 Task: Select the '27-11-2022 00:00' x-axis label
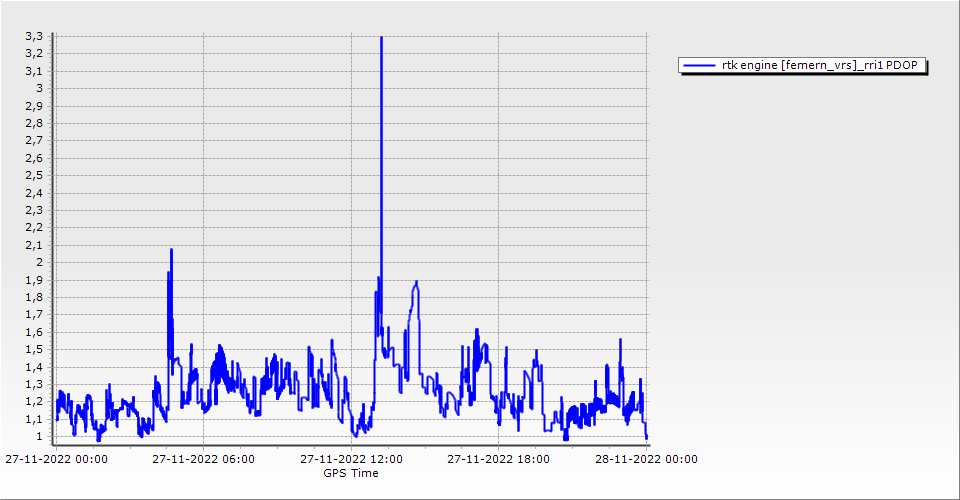55,459
